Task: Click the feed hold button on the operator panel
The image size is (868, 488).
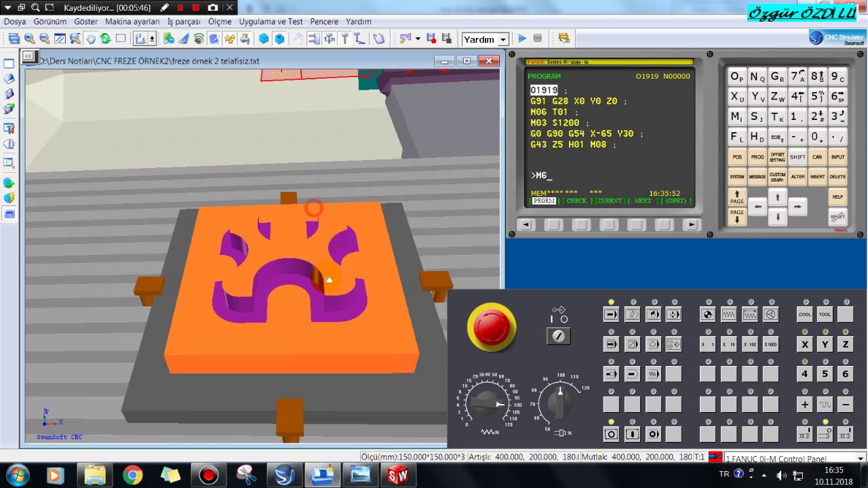Action: pyautogui.click(x=611, y=434)
